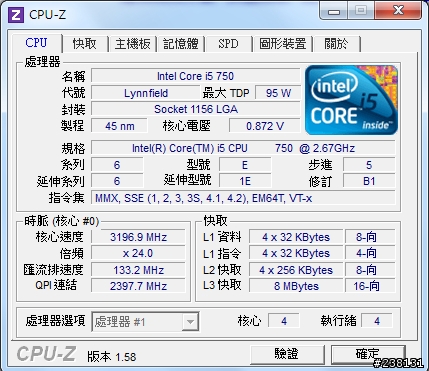Viewport: 429px width, 371px height.
Task: Click the B1 revision value
Action: [369, 181]
